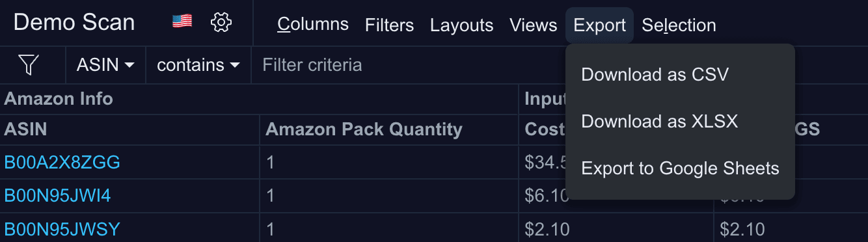The image size is (868, 242).
Task: Open the Columns menu
Action: pos(313,25)
